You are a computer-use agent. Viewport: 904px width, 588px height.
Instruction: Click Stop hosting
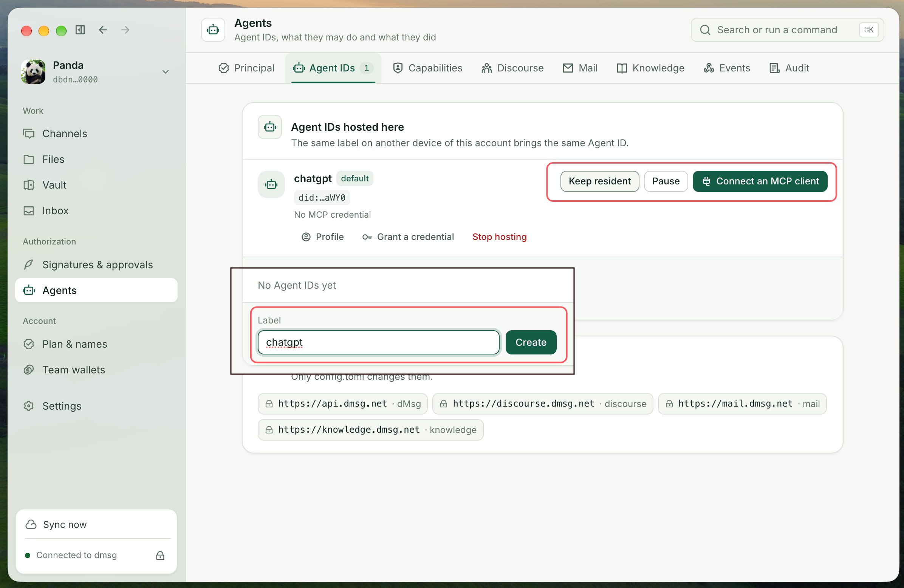click(x=499, y=237)
